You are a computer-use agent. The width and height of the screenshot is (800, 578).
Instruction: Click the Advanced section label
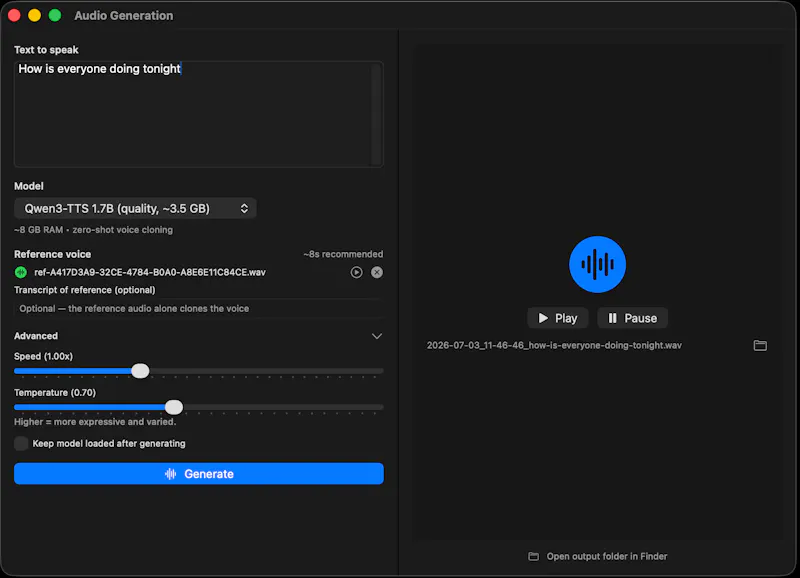(36, 336)
